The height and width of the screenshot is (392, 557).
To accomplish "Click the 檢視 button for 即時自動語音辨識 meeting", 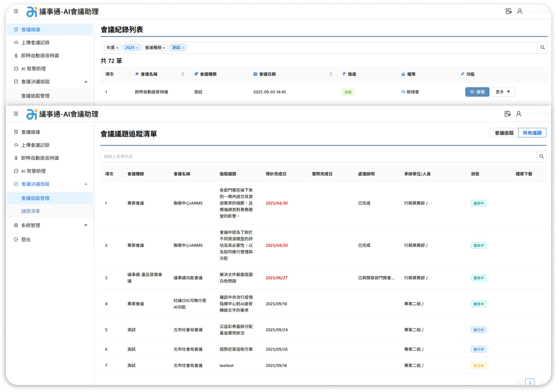I will pyautogui.click(x=477, y=92).
